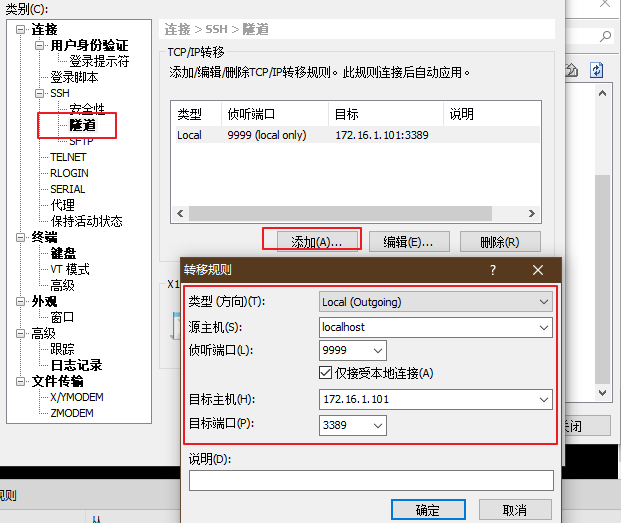Collapse the SSH tree node
Image resolution: width=621 pixels, height=523 pixels.
coord(40,93)
